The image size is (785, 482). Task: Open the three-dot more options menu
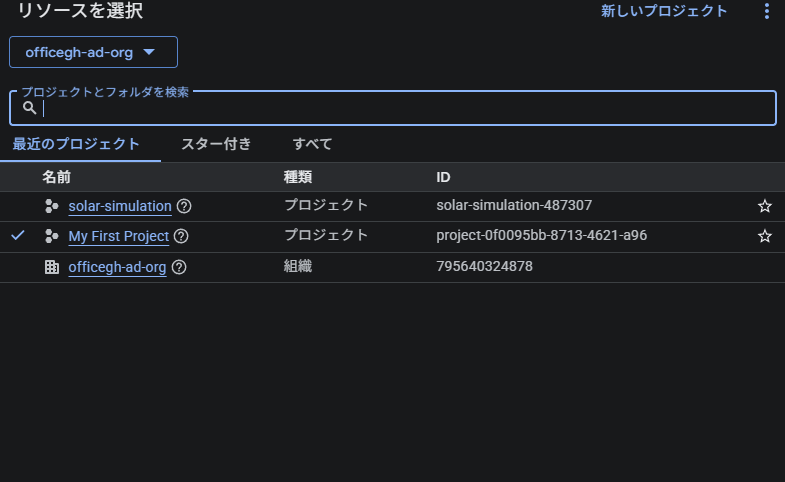tap(767, 12)
